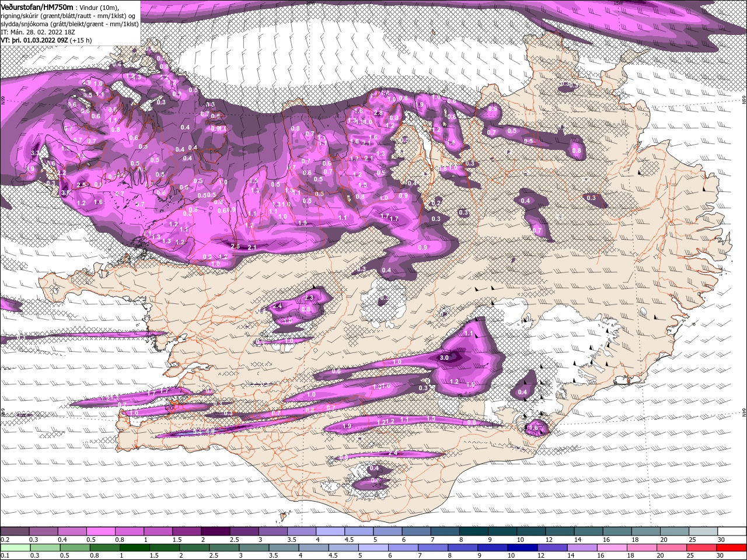Click the '0.2' label on the top legend row
Viewport: 747px width, 560px height.
tap(5, 540)
